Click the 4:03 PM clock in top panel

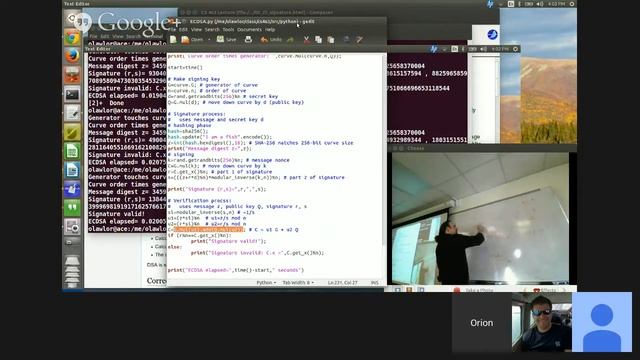557,4
